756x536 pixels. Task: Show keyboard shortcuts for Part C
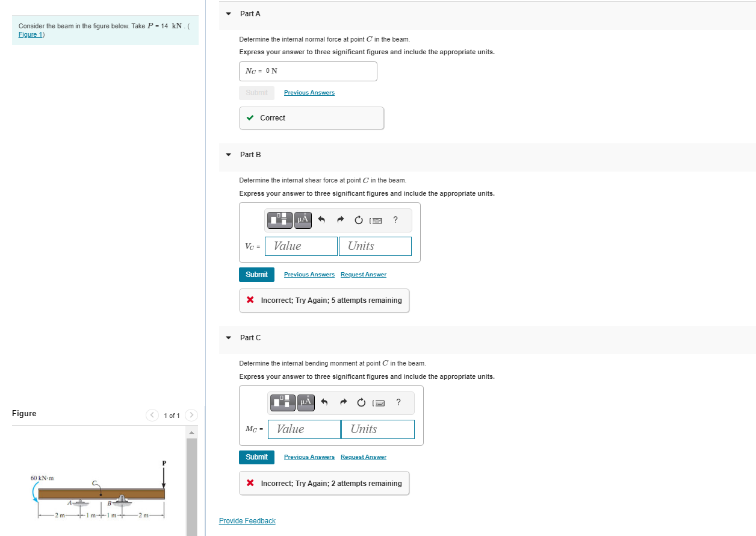coord(380,403)
